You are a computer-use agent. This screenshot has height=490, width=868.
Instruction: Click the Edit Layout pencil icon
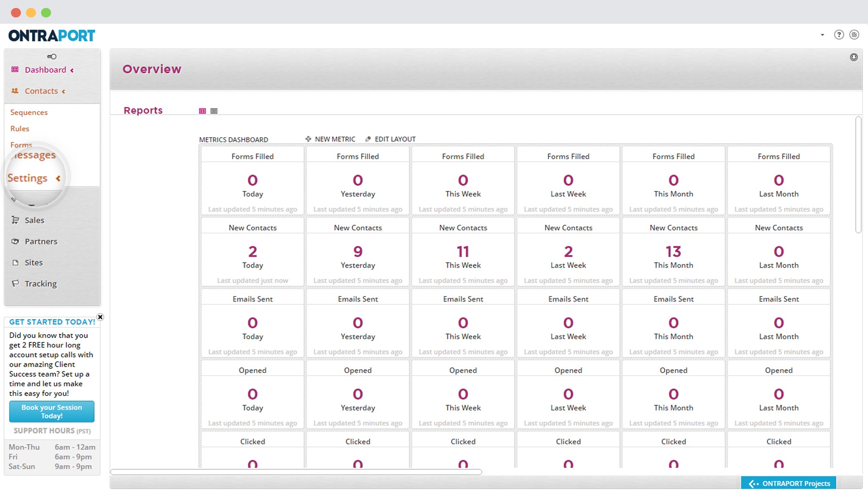[x=368, y=138]
